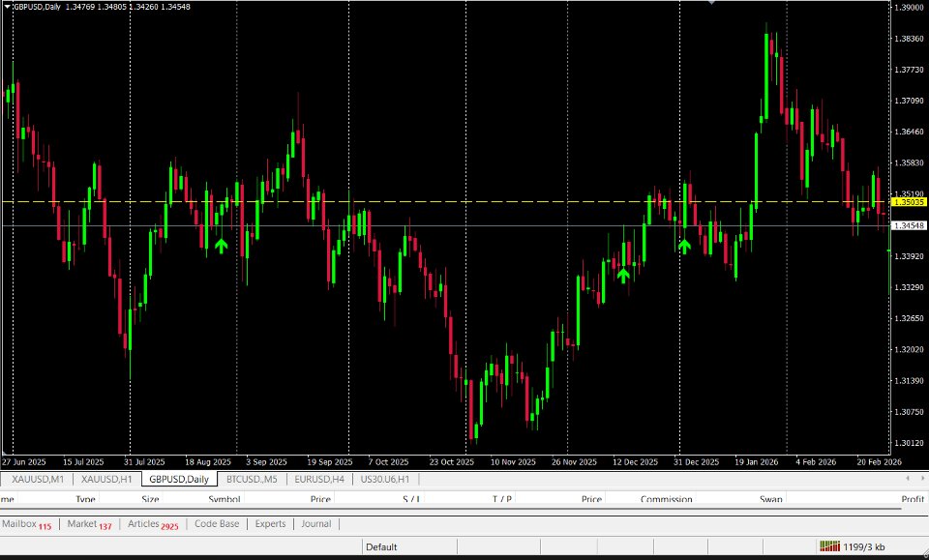The width and height of the screenshot is (929, 560).
Task: Open the GBPUSD,Daily chart title dropdown triangle
Action: (x=7, y=7)
